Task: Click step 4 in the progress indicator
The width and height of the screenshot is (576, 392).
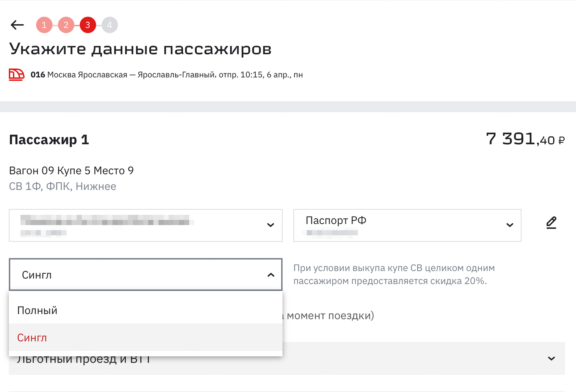Action: (x=110, y=25)
